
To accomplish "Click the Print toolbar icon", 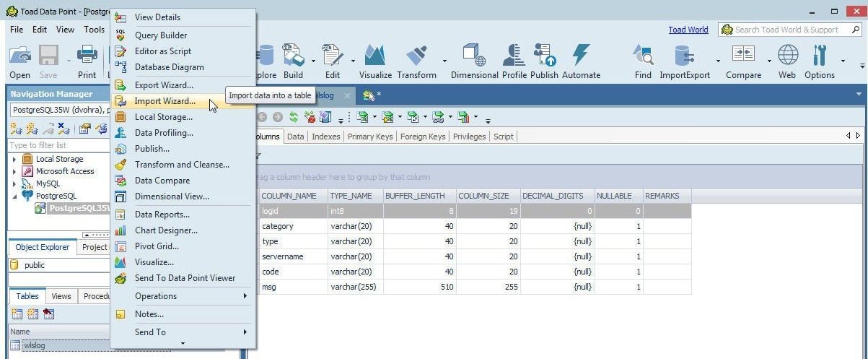I will 87,61.
